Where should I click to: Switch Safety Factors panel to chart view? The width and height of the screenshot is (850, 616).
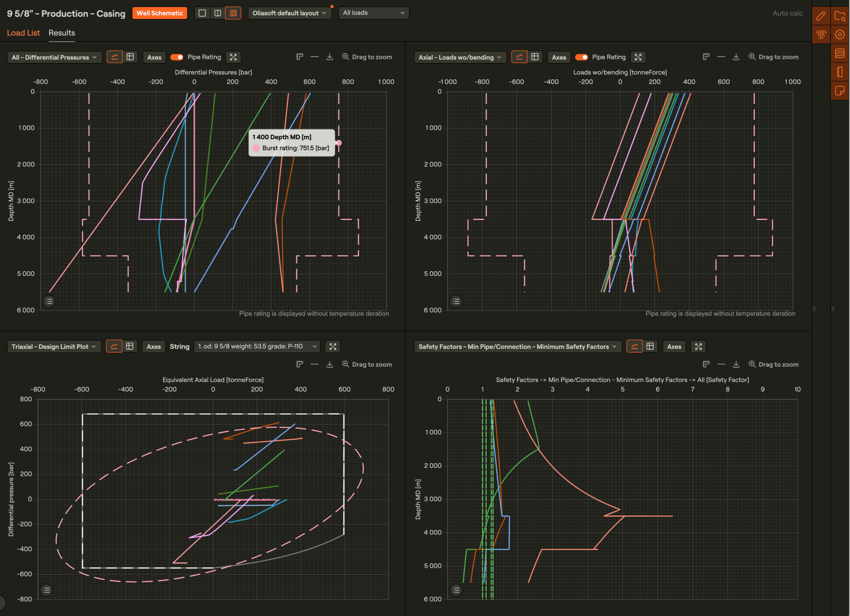[635, 346]
